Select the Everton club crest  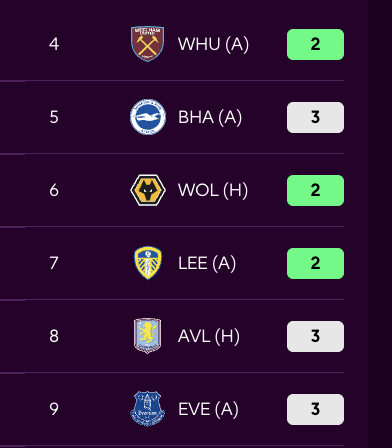(147, 409)
